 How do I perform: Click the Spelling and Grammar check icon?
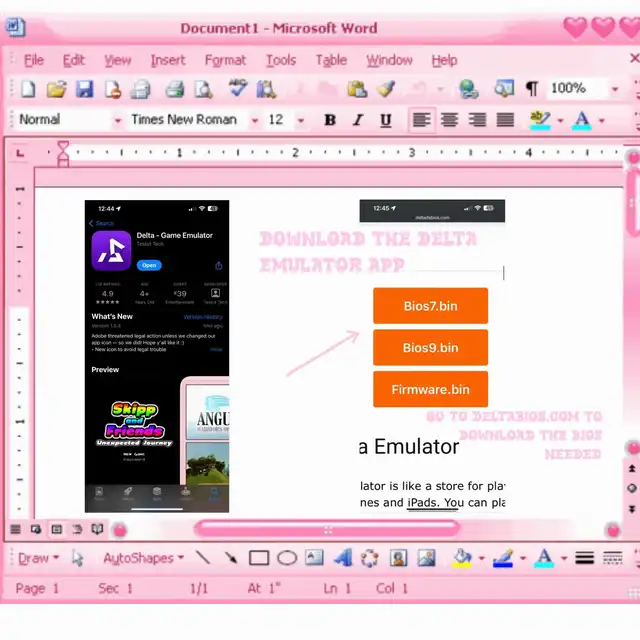pos(237,89)
